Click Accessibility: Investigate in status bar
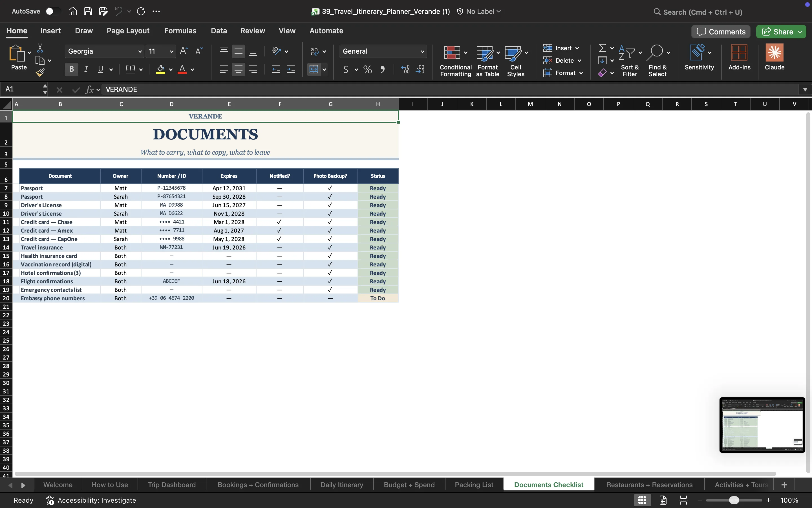 91,500
